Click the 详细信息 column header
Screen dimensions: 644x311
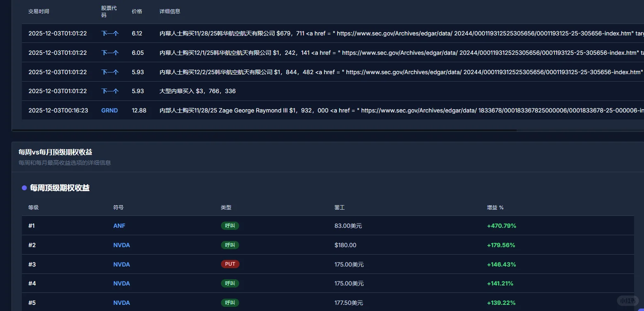coord(170,12)
